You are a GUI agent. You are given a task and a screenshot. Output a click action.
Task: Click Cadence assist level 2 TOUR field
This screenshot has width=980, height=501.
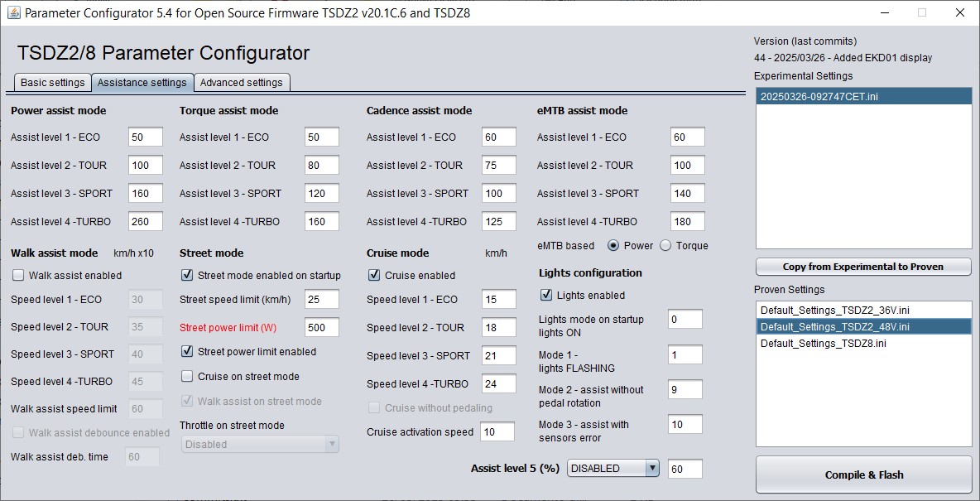pyautogui.click(x=499, y=165)
